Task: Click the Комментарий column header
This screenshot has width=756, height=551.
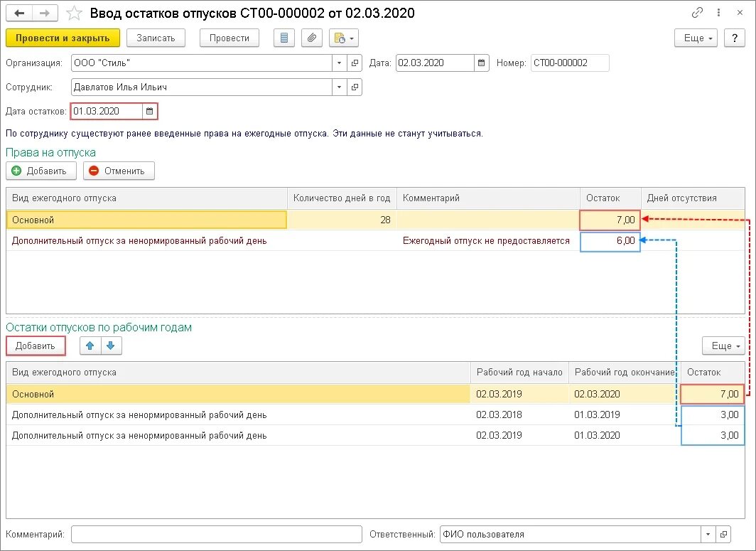Action: (488, 198)
